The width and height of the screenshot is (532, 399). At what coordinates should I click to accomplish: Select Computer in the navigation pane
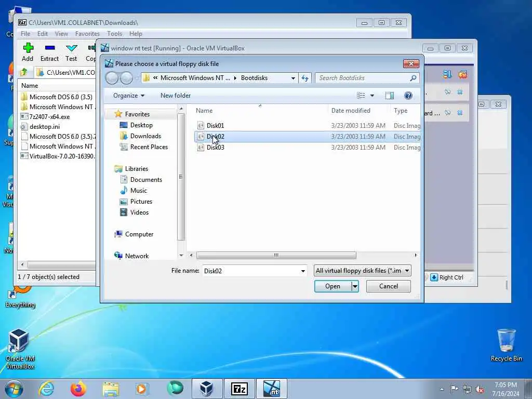click(139, 234)
